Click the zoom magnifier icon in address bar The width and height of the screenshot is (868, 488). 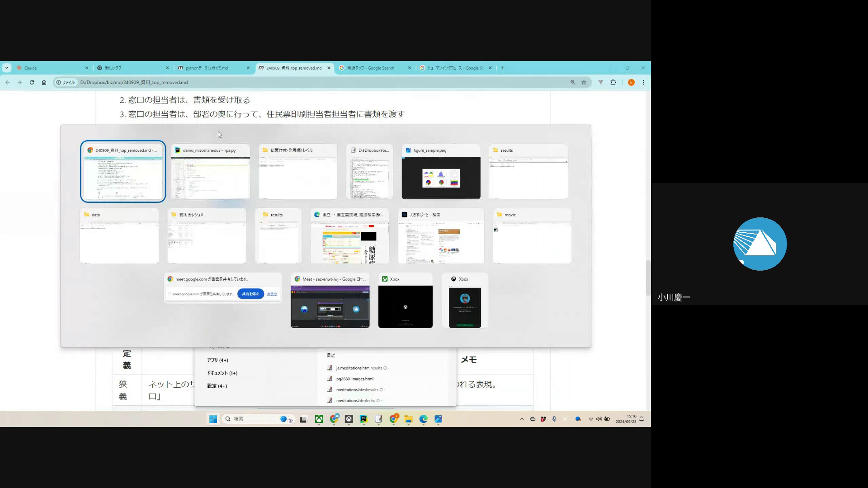click(x=572, y=82)
